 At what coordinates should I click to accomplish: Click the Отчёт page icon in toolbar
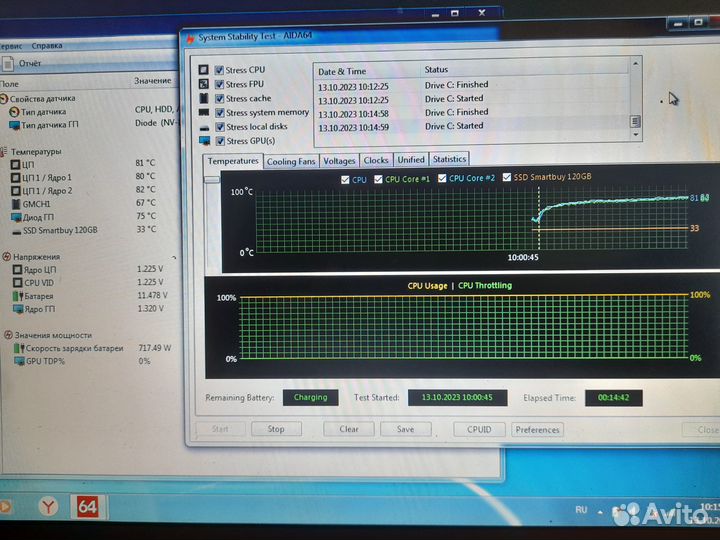8,63
